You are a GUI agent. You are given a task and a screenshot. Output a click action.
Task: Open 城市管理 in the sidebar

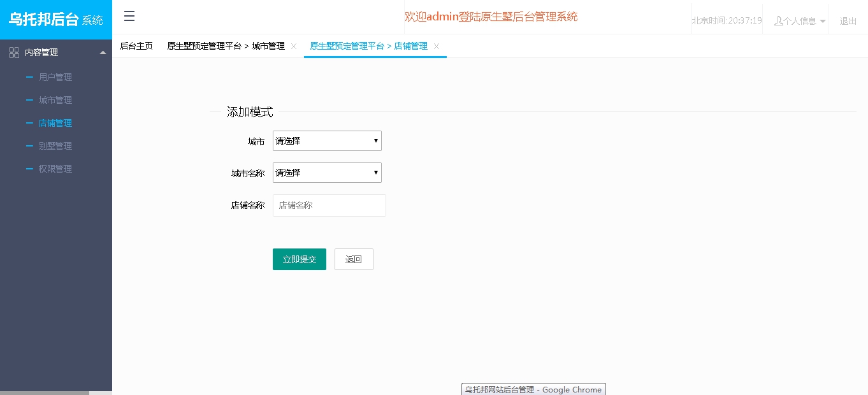click(x=55, y=100)
